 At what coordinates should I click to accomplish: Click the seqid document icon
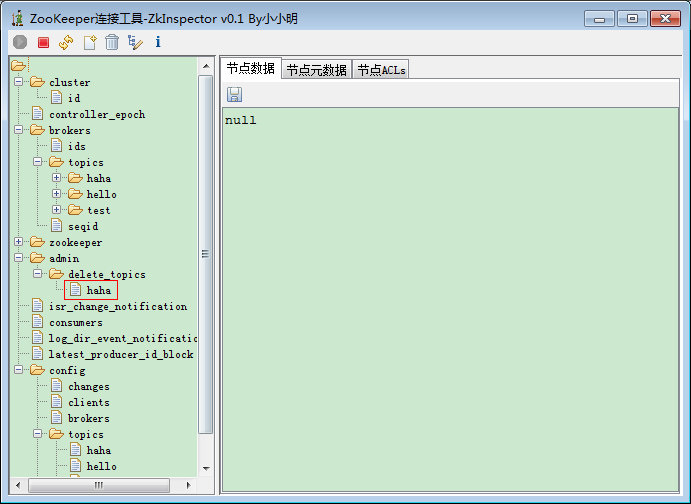point(56,226)
